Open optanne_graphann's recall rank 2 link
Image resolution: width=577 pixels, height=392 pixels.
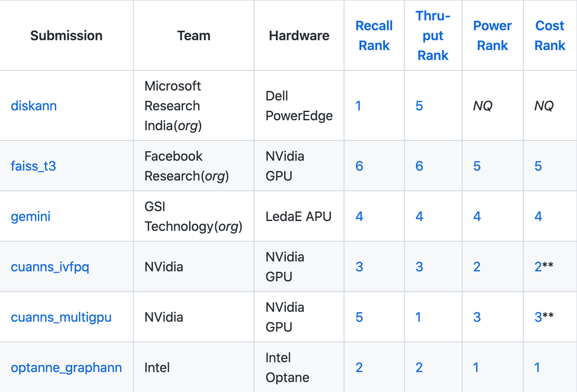[x=359, y=367]
